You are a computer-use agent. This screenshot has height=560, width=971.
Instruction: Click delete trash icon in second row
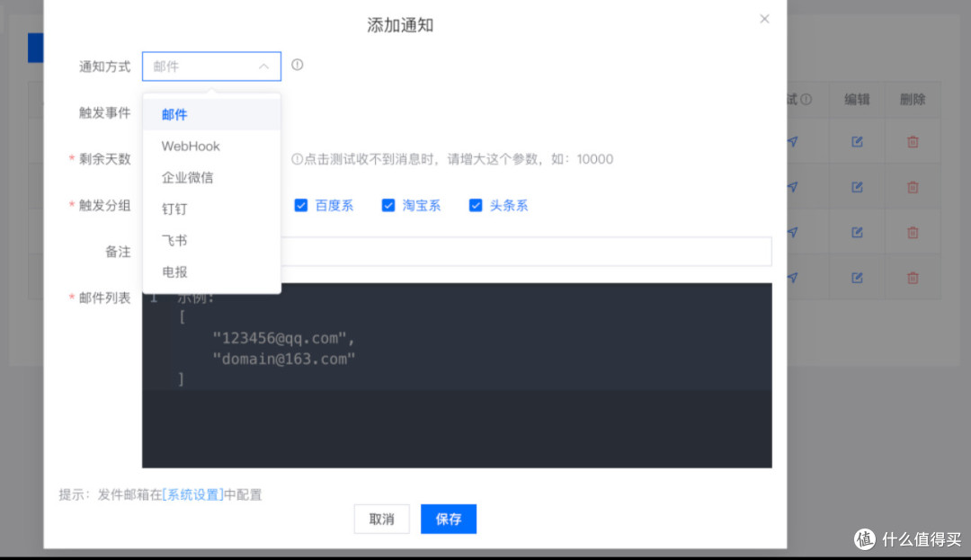click(913, 187)
